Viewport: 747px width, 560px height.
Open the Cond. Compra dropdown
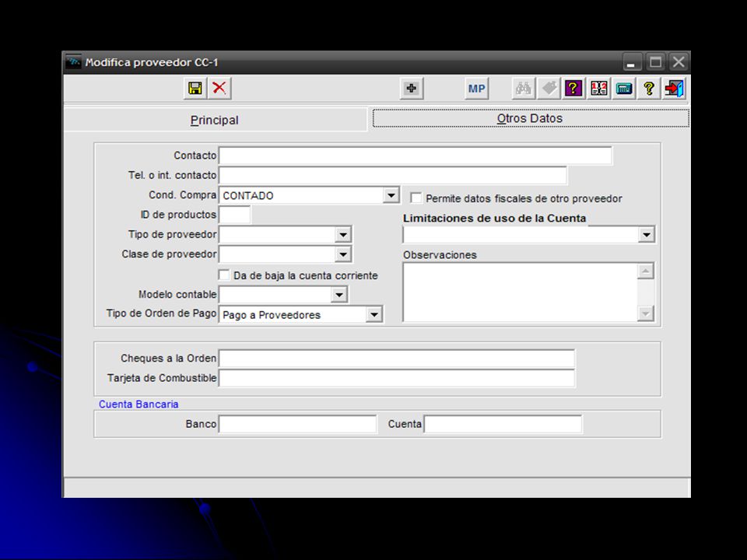391,195
